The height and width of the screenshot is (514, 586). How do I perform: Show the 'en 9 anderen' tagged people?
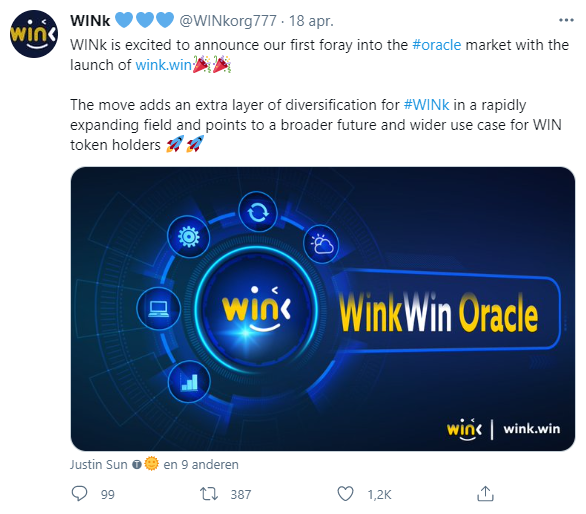coord(201,464)
